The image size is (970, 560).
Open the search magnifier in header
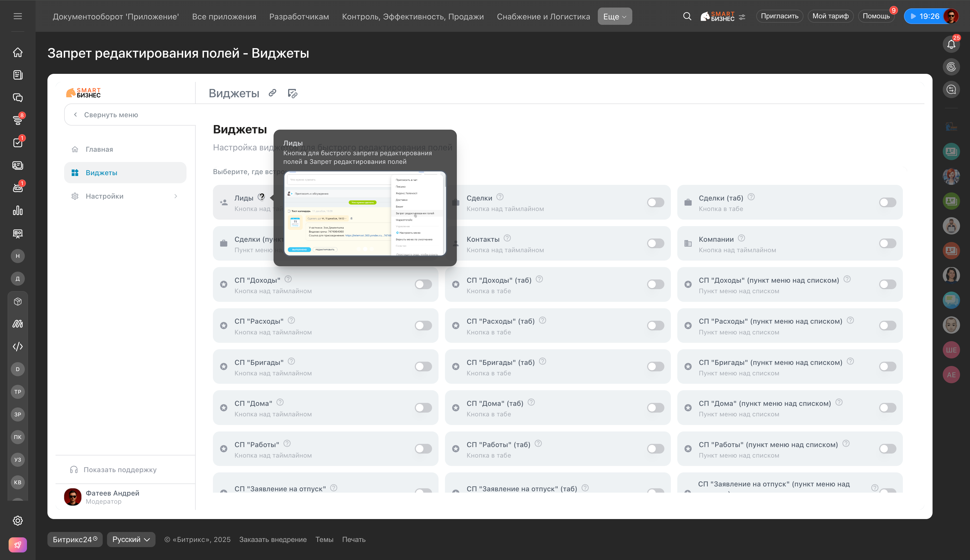pyautogui.click(x=687, y=16)
